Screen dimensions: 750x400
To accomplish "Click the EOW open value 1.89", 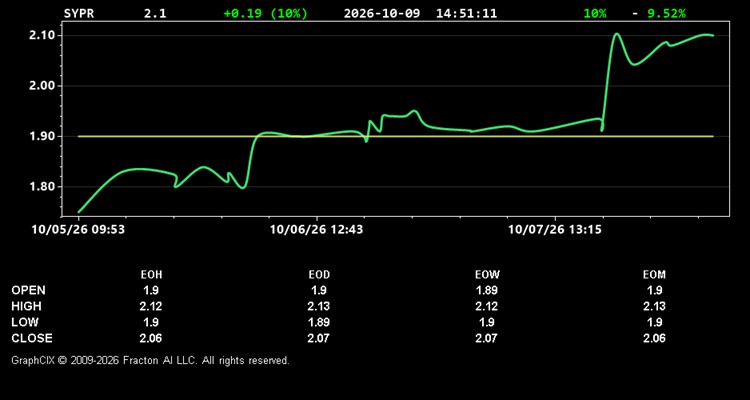I will tap(487, 290).
